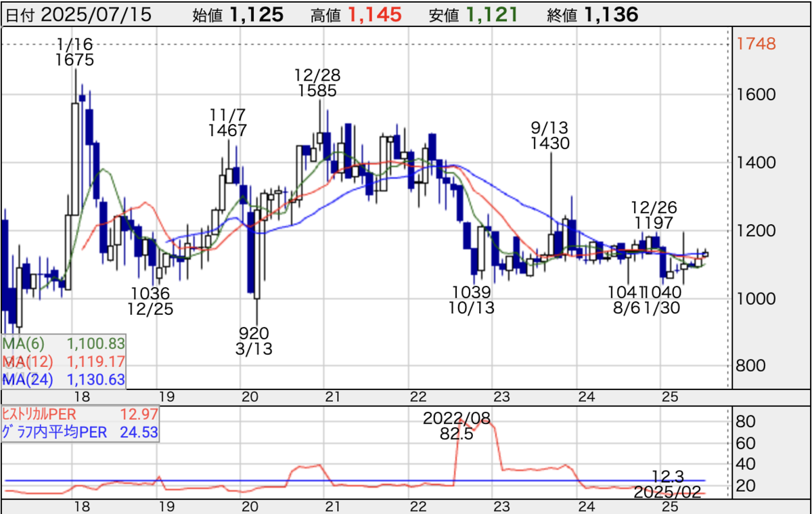Click the ヒストリカルPER value 12.97
Image resolution: width=812 pixels, height=514 pixels.
[139, 414]
